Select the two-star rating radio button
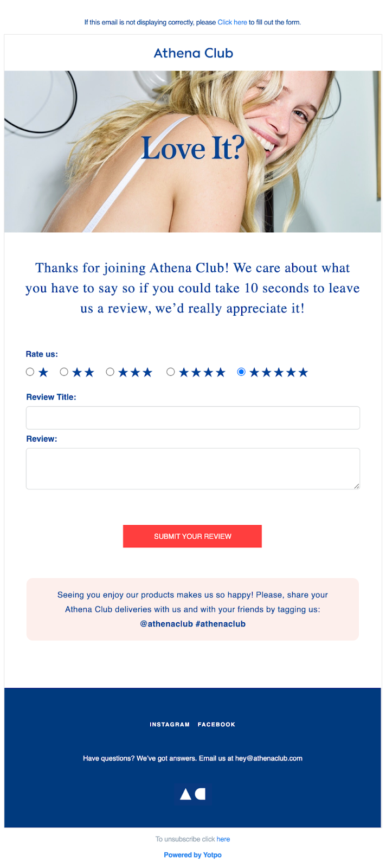 64,372
